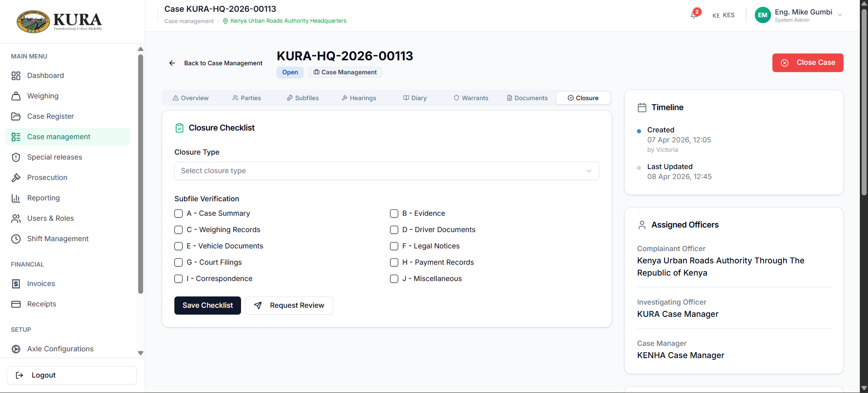Click the circled X icon on Close Case

(x=785, y=63)
